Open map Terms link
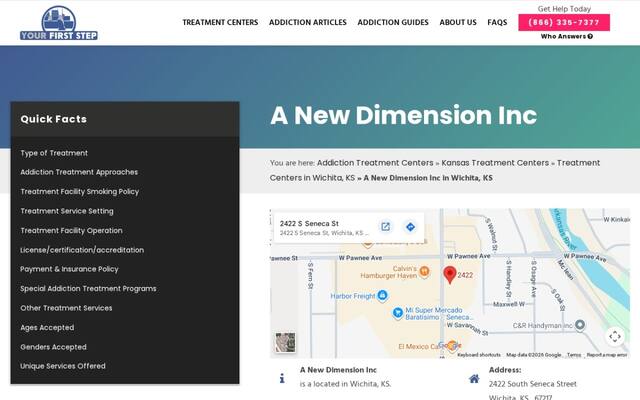The width and height of the screenshot is (640, 400). pyautogui.click(x=574, y=355)
